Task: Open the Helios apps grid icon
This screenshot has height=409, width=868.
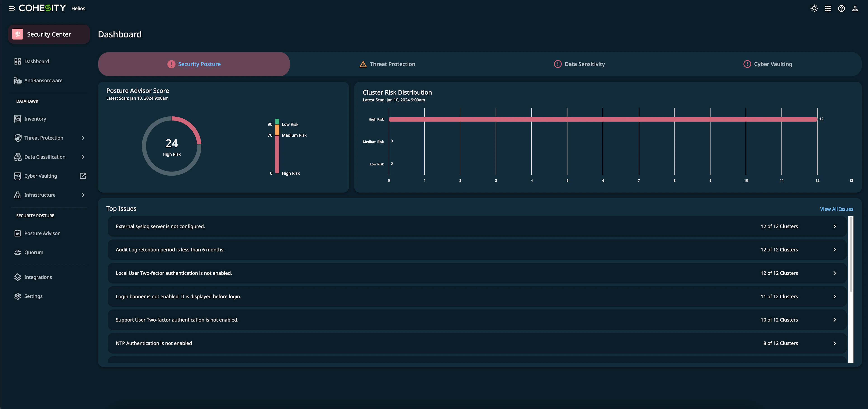Action: (828, 8)
